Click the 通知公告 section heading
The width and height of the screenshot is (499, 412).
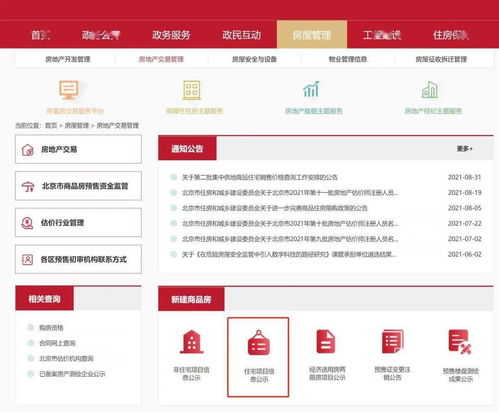(x=187, y=149)
